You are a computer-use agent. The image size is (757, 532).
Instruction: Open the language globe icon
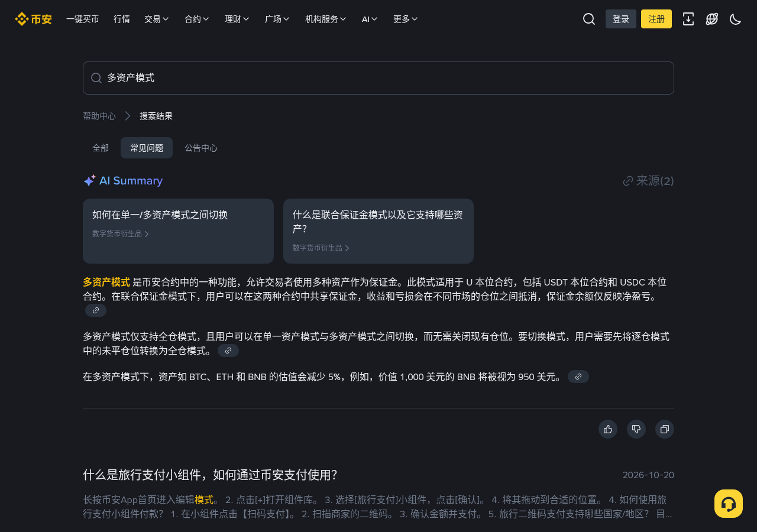(712, 19)
